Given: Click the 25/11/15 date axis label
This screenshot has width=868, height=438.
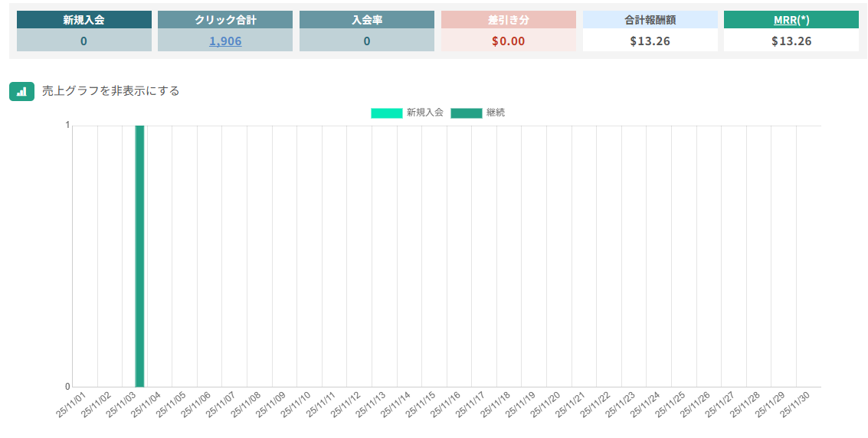Looking at the screenshot, I should pyautogui.click(x=421, y=404).
